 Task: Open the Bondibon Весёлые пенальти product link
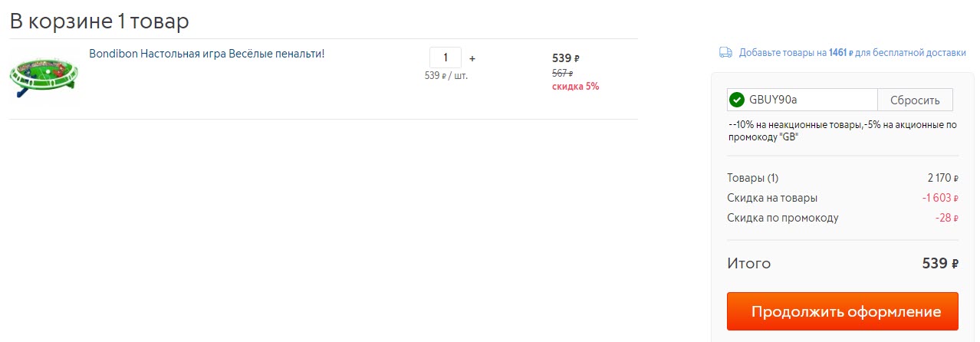pyautogui.click(x=206, y=54)
